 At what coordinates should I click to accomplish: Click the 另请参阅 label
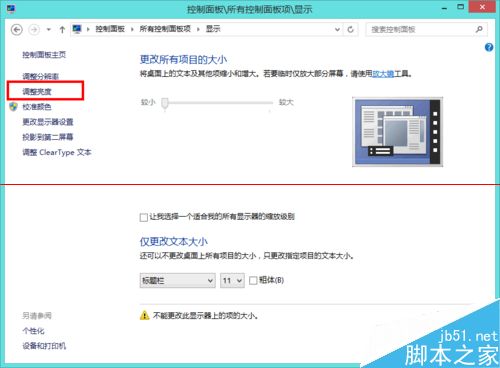click(x=37, y=316)
